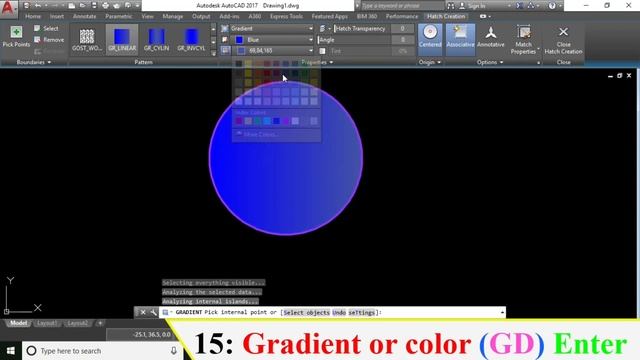Screen dimensions: 640x360
Task: Switch to the Layout1 tab
Action: point(47,323)
